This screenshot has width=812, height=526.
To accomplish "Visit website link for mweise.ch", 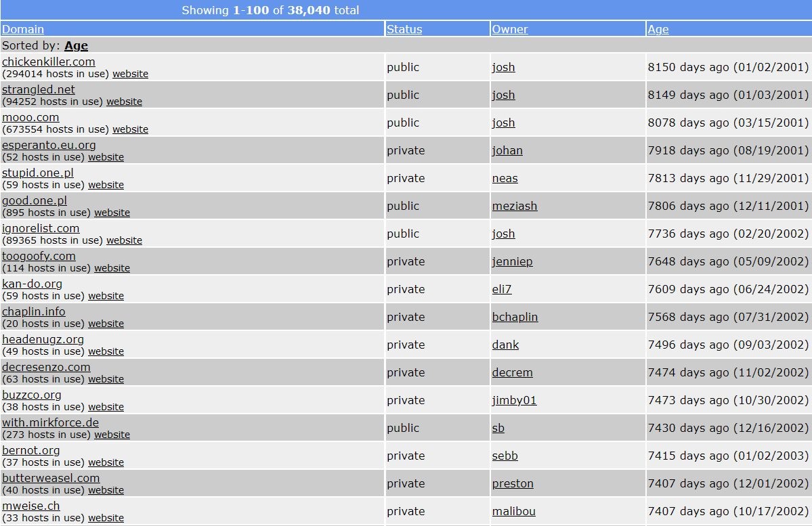I will (x=106, y=519).
